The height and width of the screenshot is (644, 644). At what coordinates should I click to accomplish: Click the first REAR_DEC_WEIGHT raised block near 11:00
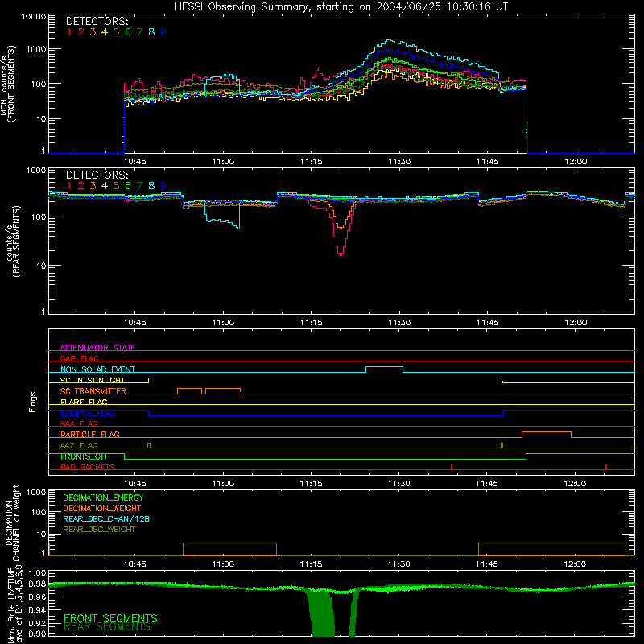click(229, 549)
